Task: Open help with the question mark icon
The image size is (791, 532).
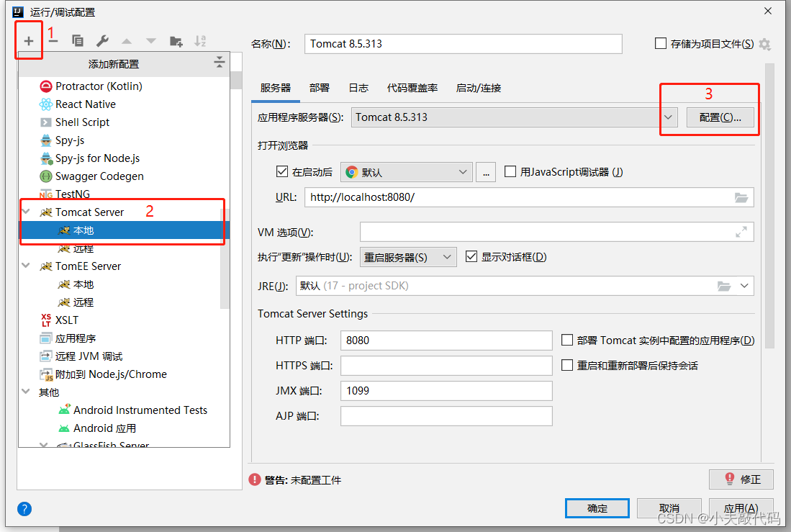Action: 24,509
